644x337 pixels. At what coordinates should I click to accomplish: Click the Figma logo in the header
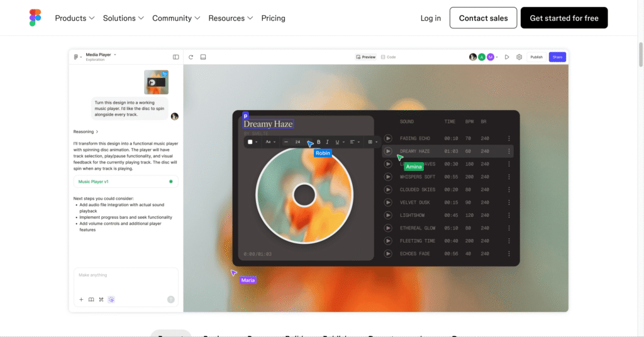tap(35, 18)
